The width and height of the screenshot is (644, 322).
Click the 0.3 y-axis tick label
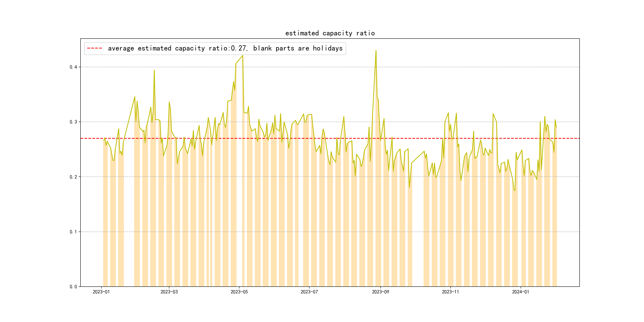(73, 122)
